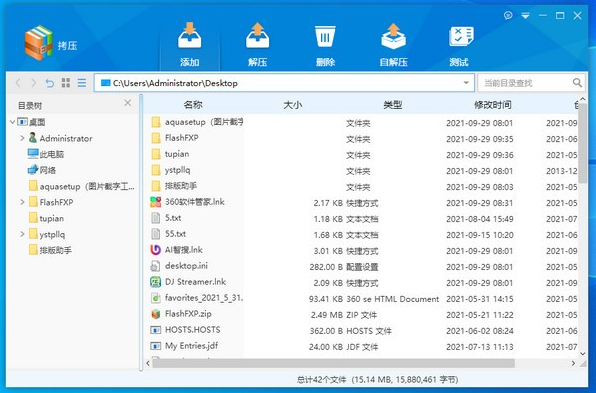This screenshot has height=393, width=596.
Task: Switch to grid icon view
Action: (66, 83)
